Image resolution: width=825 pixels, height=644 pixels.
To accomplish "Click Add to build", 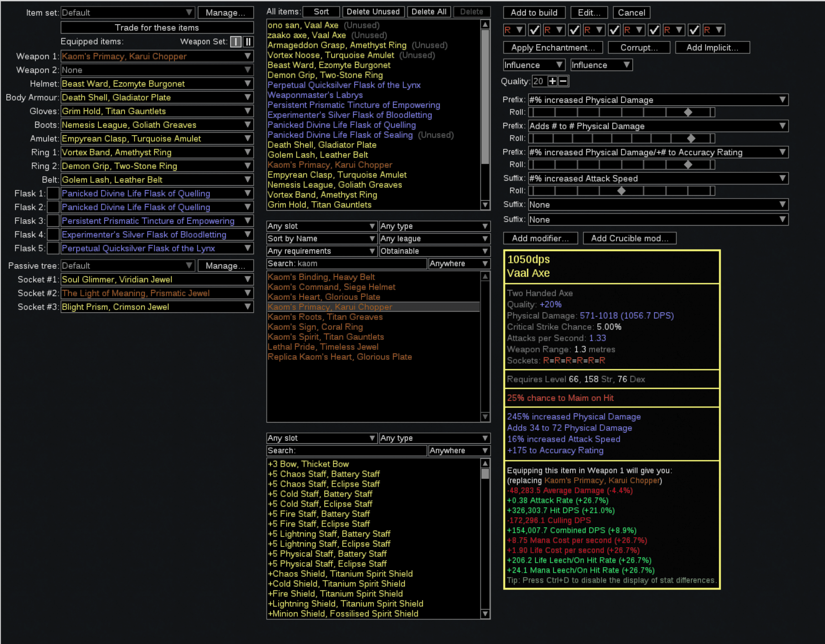I will tap(534, 12).
